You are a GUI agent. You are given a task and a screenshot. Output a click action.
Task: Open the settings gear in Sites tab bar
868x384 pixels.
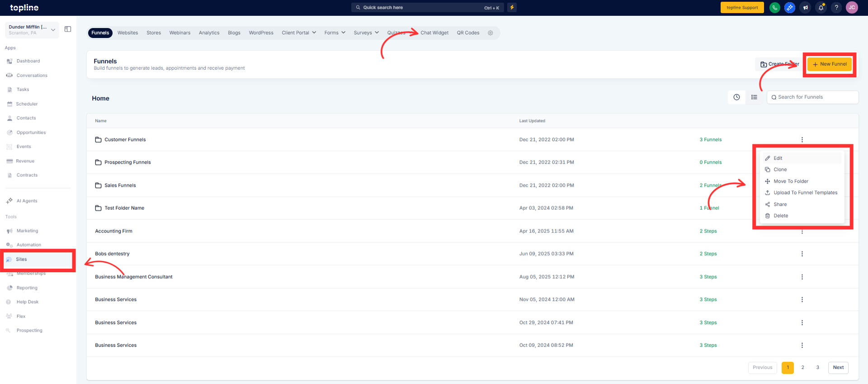(491, 33)
